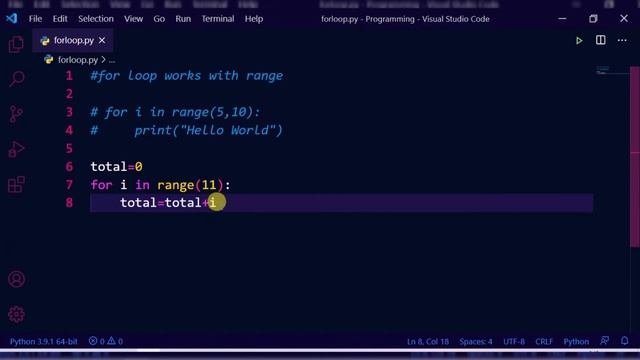Image resolution: width=640 pixels, height=360 pixels.
Task: Open the Search view icon
Action: (16, 78)
